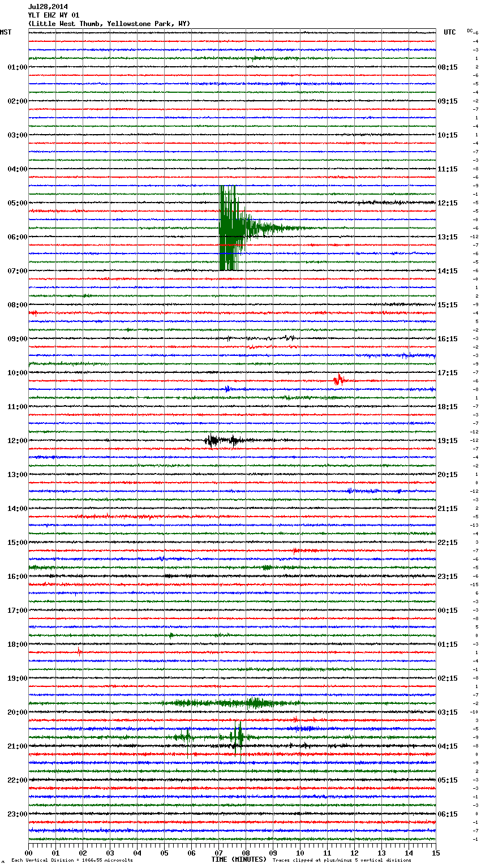Select the 09:00 MST time label

[x=18, y=339]
